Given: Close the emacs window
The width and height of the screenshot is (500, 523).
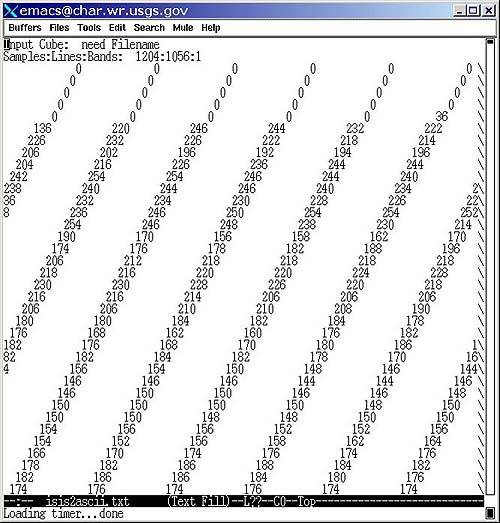Looking at the screenshot, I should (488, 11).
